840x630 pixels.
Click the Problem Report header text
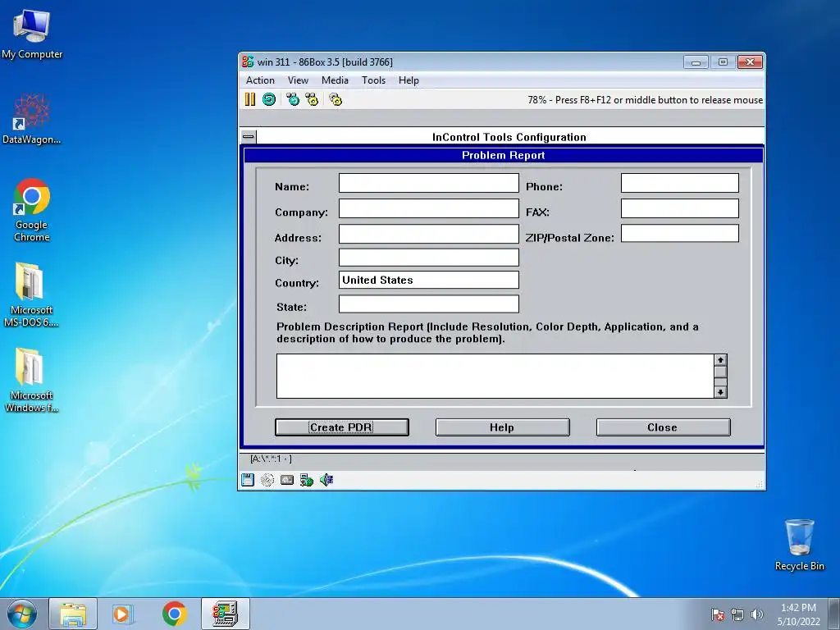tap(504, 155)
